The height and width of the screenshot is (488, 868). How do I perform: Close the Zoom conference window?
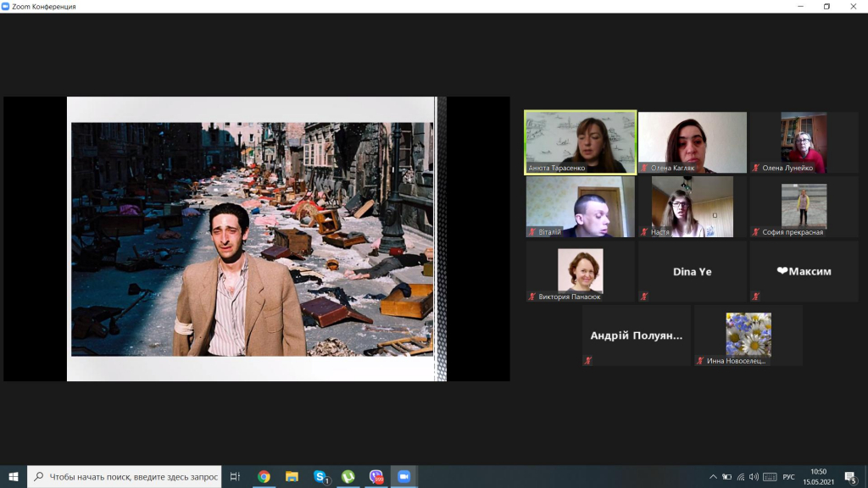click(853, 7)
